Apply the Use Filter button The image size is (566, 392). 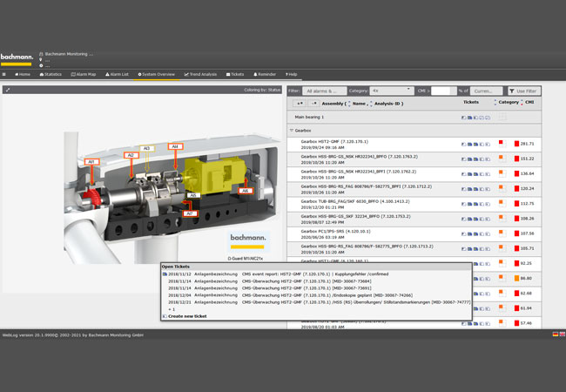[524, 91]
